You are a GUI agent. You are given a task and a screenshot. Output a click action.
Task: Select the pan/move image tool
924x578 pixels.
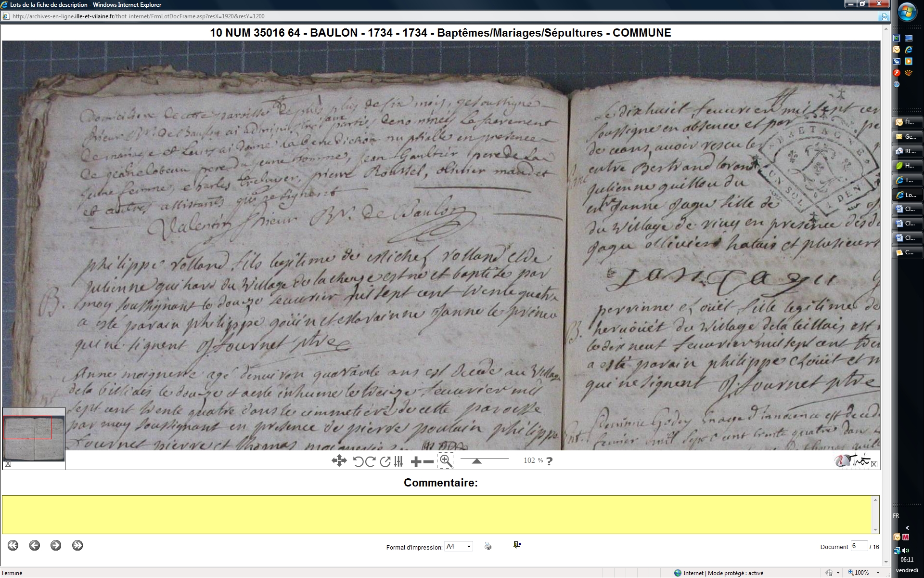[x=339, y=461]
